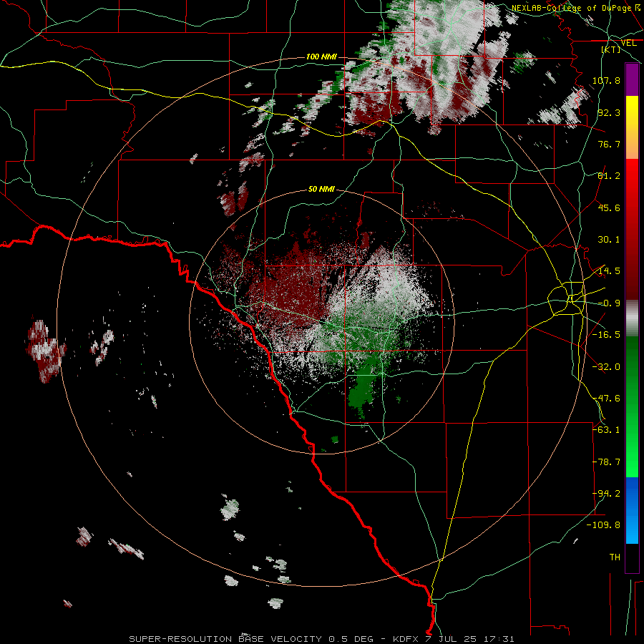Click the 50 NMI range ring label
Image resolution: width=644 pixels, height=644 pixels.
coord(321,190)
